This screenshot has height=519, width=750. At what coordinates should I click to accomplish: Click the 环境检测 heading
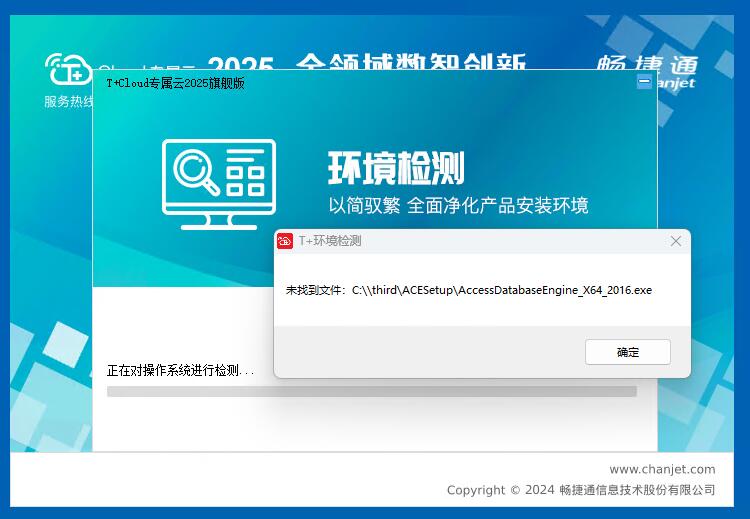pyautogui.click(x=396, y=168)
